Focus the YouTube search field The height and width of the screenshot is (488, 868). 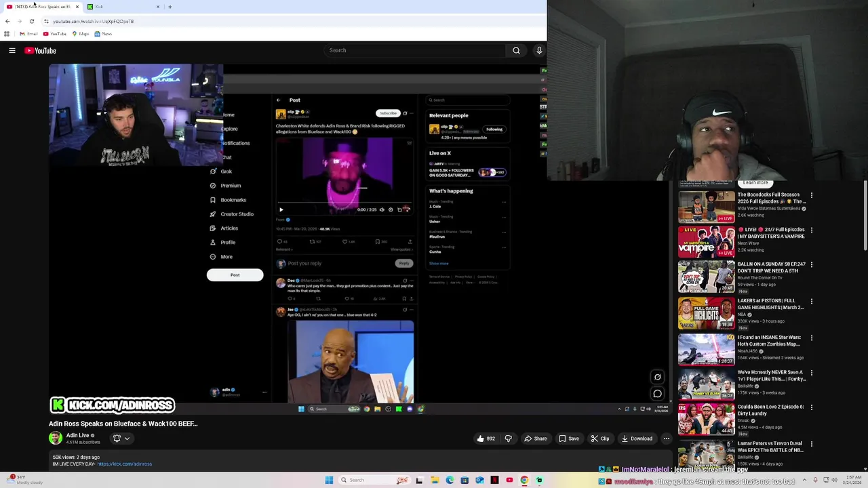tap(415, 50)
